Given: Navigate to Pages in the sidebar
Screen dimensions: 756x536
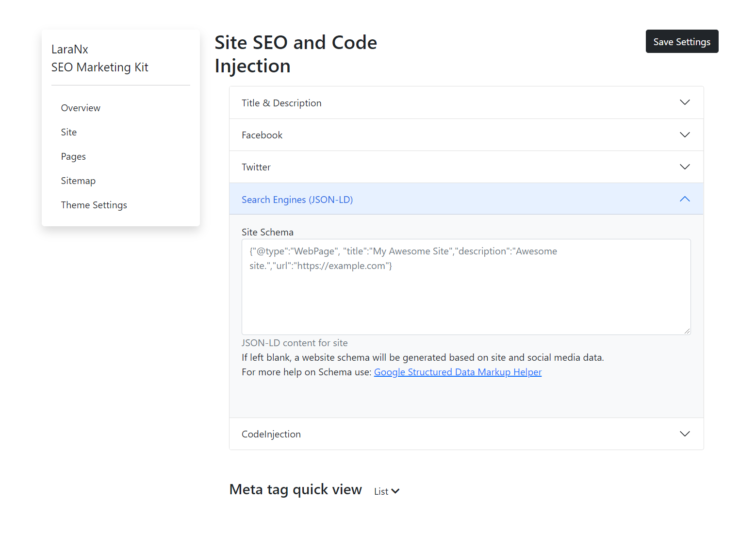Looking at the screenshot, I should (73, 156).
